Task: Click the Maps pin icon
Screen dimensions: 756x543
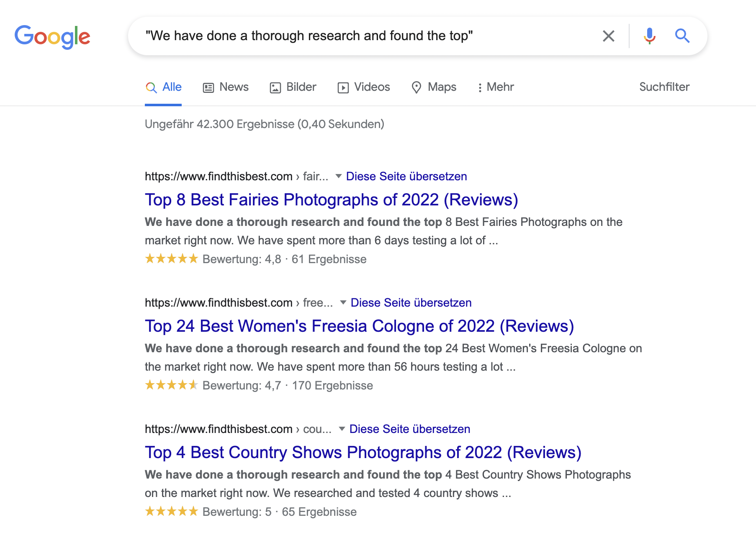Action: point(416,87)
